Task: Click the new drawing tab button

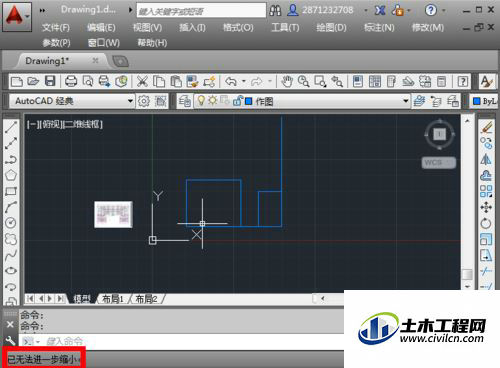Action: (x=120, y=61)
